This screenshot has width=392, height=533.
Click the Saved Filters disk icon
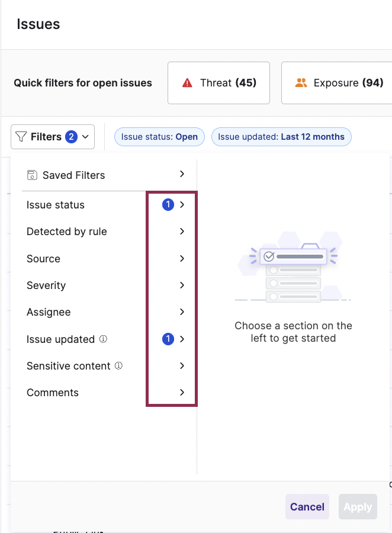[32, 175]
